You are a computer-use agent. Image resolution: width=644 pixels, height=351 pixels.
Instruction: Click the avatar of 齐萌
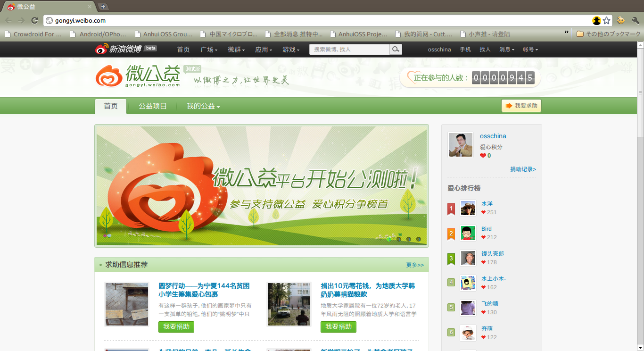pyautogui.click(x=468, y=333)
